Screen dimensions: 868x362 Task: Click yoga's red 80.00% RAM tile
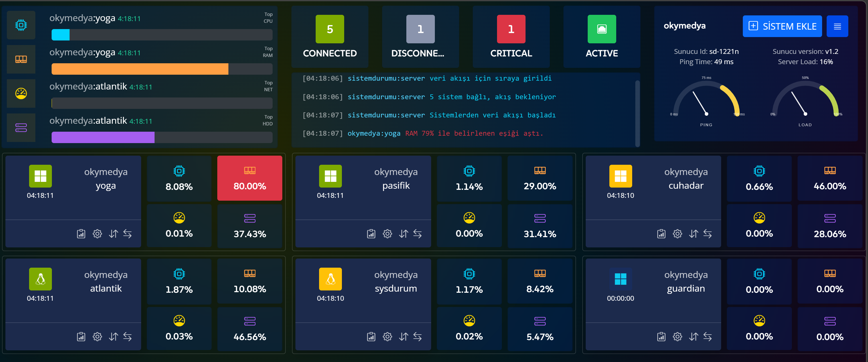250,178
